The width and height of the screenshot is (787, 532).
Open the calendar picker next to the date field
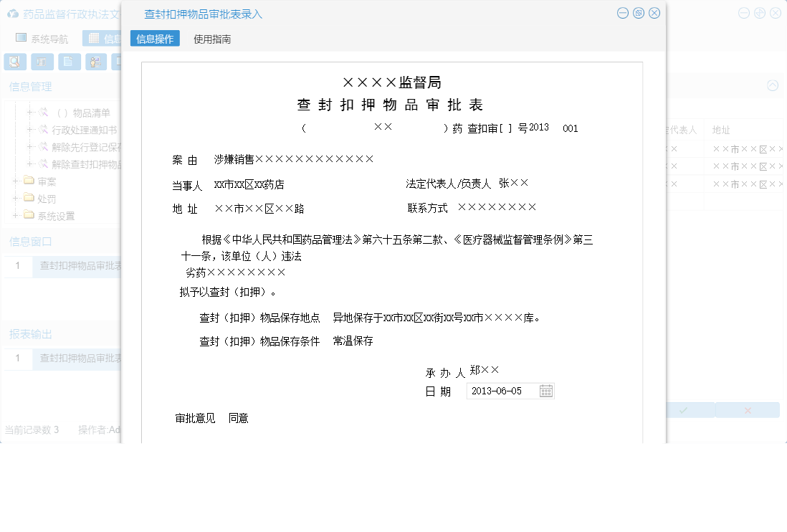[x=545, y=391]
